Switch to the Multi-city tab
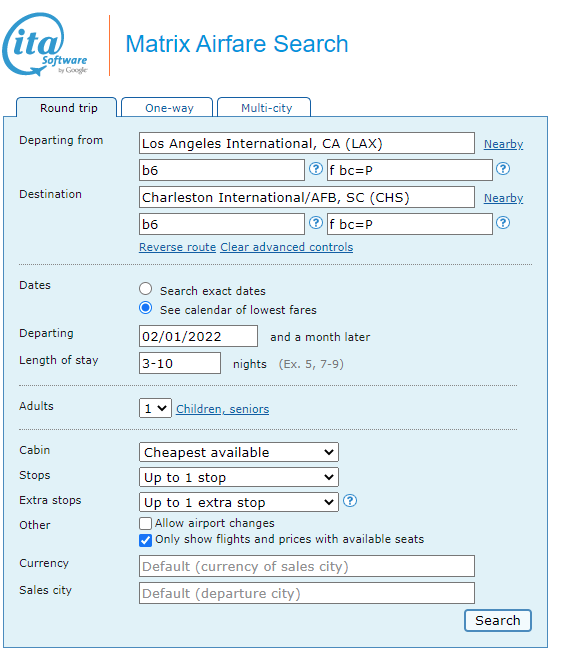 (264, 108)
